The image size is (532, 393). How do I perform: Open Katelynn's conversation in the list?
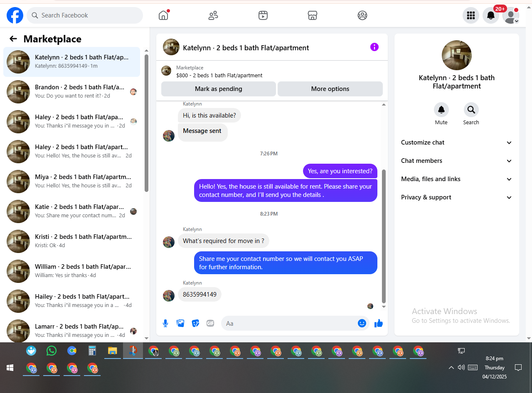pyautogui.click(x=72, y=62)
